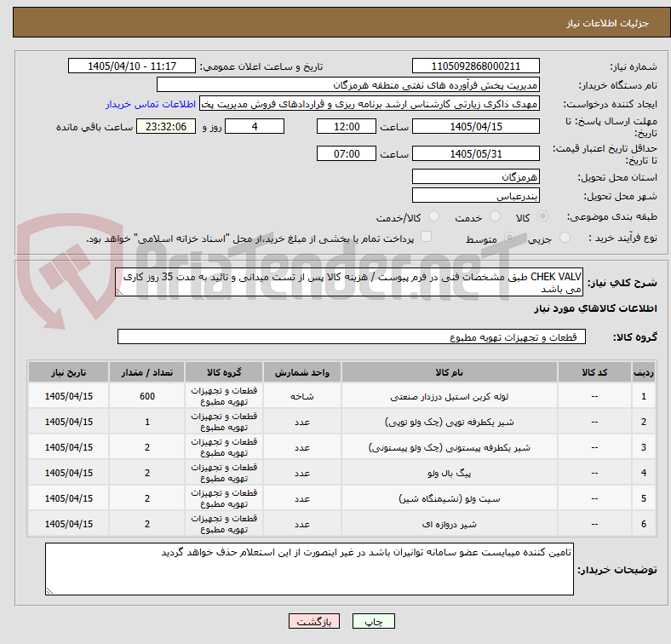Click the request creator name field
Viewport: 671px width, 644px height.
tap(370, 104)
